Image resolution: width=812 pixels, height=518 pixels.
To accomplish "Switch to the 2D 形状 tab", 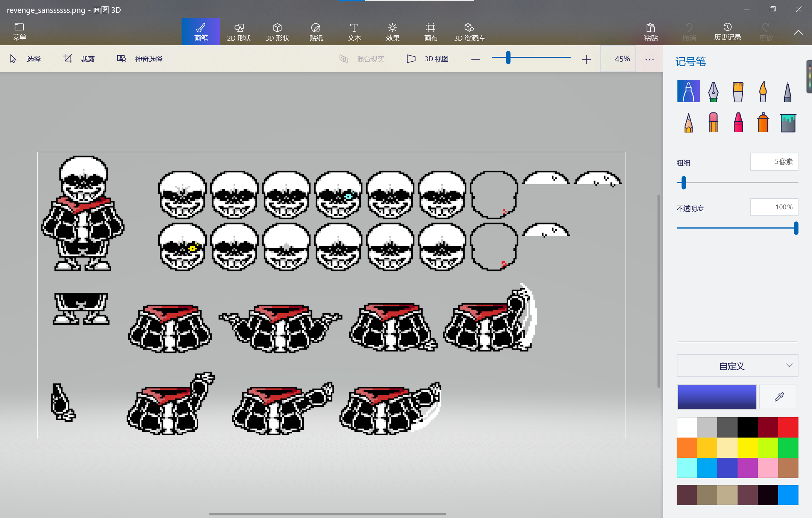I will 239,32.
